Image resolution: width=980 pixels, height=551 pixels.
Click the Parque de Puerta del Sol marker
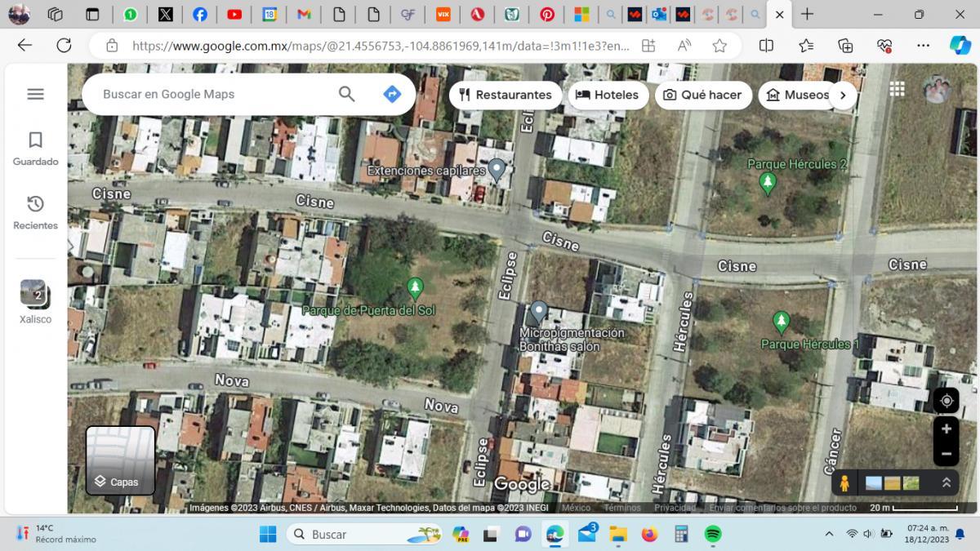click(x=415, y=288)
